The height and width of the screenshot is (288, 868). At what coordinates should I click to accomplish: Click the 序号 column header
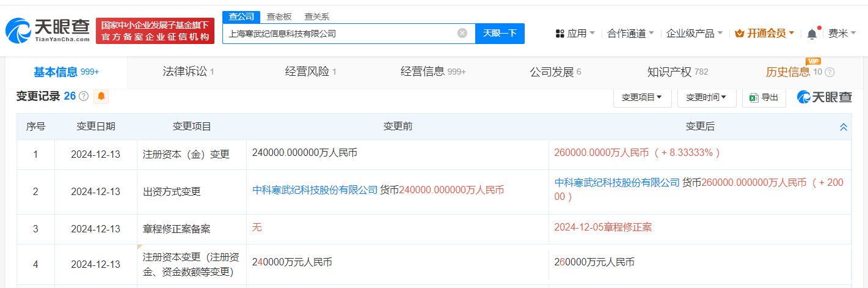[x=35, y=127]
